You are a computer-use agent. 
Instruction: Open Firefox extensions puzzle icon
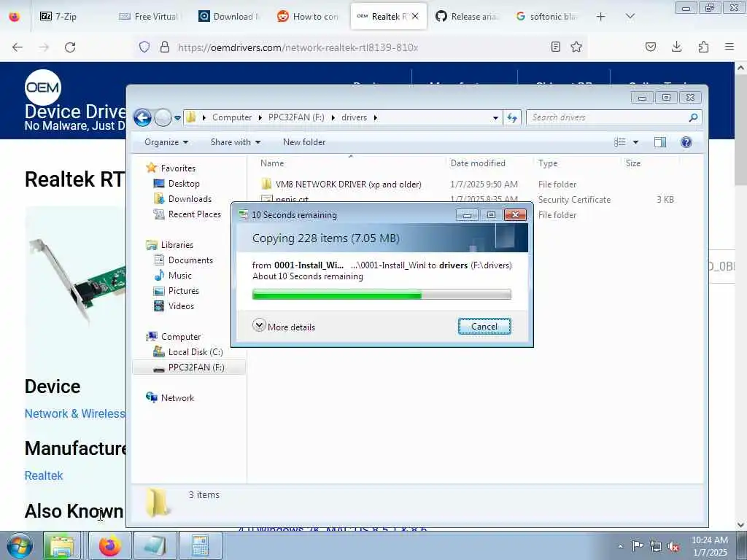(703, 47)
